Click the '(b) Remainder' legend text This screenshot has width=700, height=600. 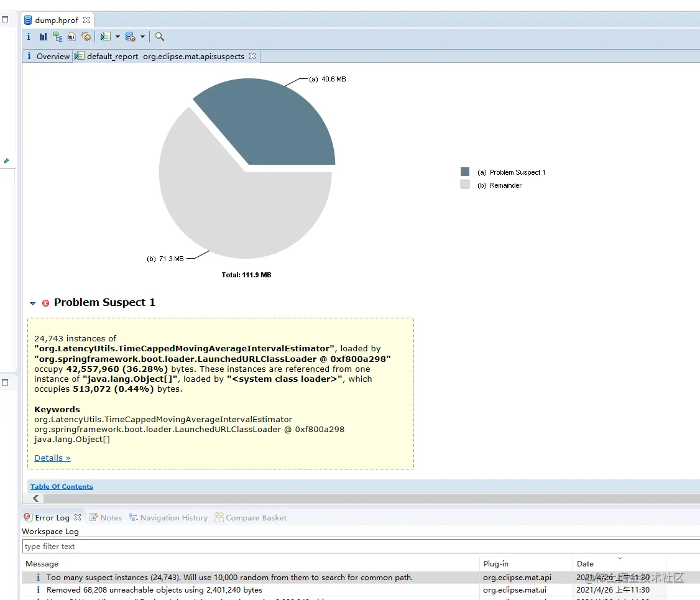(x=499, y=185)
